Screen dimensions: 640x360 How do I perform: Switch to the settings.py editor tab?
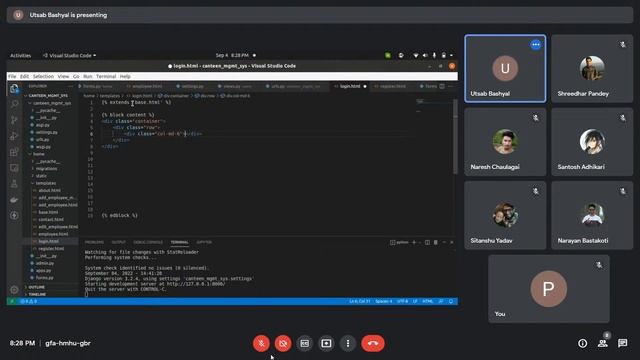(x=192, y=86)
